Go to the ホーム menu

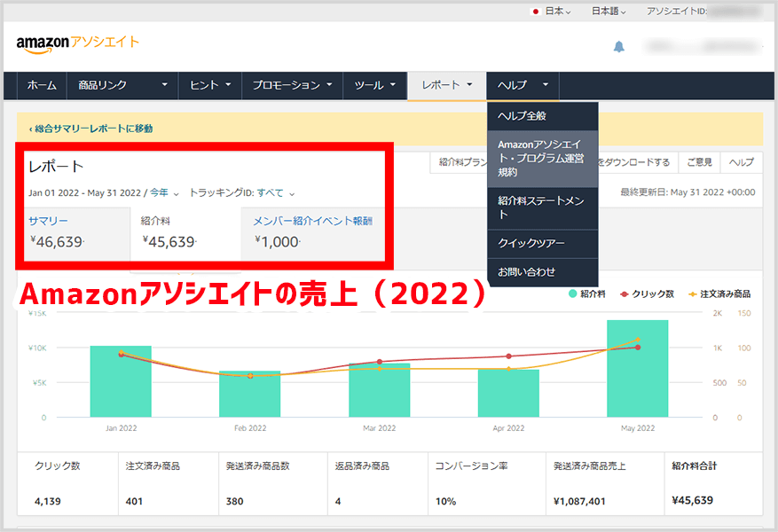[x=42, y=85]
